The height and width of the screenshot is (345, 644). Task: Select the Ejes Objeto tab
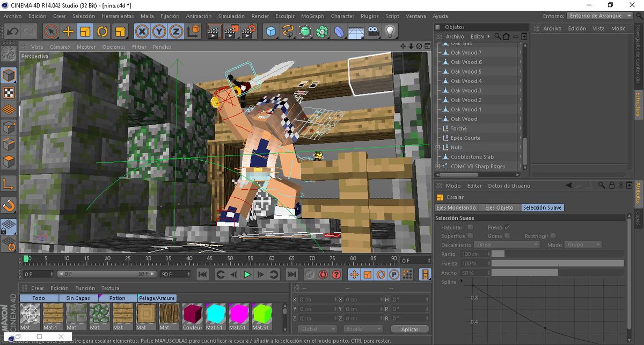point(499,207)
